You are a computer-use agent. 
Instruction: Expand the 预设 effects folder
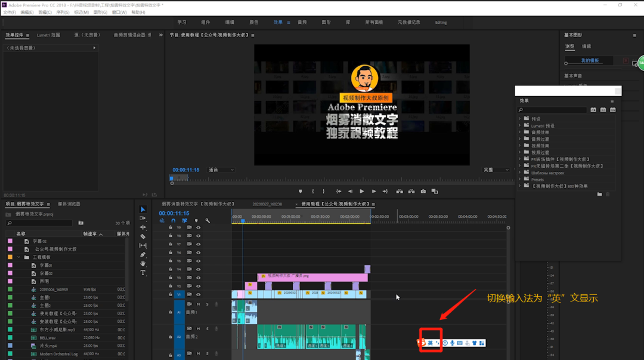pyautogui.click(x=519, y=119)
